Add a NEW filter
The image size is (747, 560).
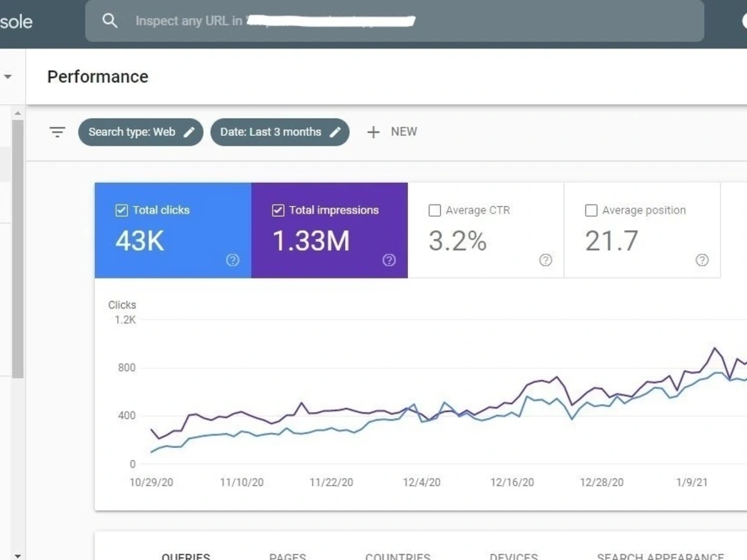[x=392, y=132]
